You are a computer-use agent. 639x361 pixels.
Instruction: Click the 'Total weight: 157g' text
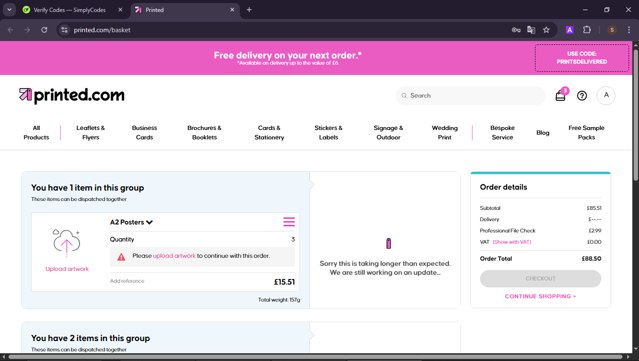279,300
